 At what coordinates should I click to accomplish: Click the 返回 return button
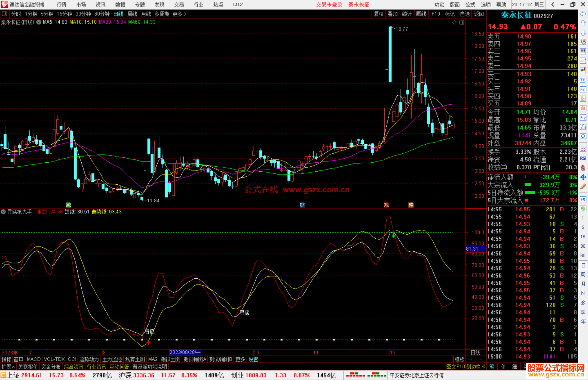(x=479, y=14)
